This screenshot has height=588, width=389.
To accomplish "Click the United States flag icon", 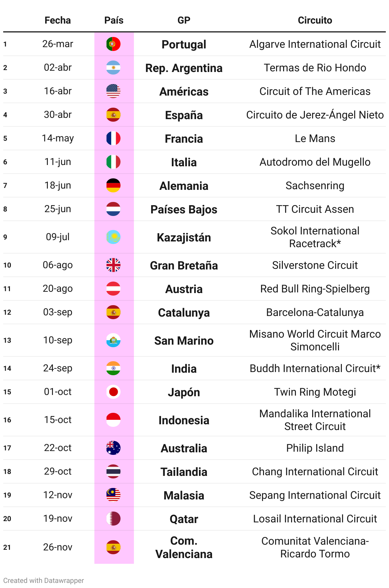I will click(113, 91).
